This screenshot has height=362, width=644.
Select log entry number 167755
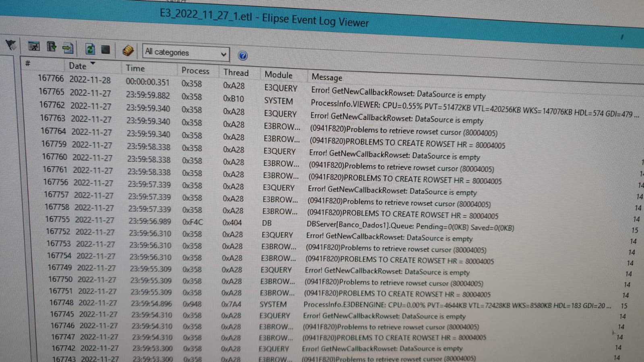58,219
